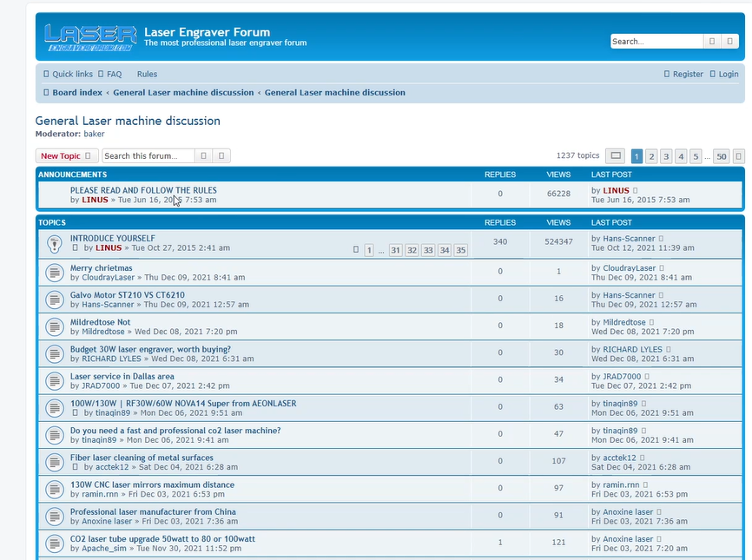Open the Rules menu item

tap(147, 75)
